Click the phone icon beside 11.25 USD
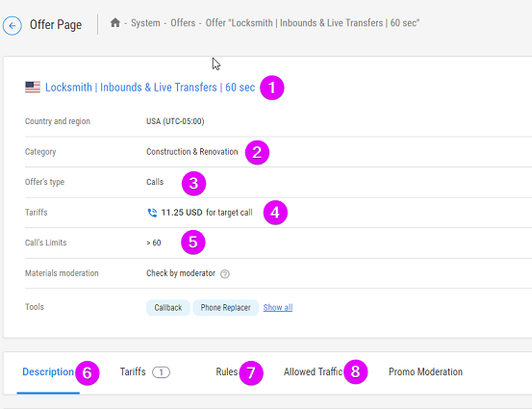 pyautogui.click(x=152, y=213)
